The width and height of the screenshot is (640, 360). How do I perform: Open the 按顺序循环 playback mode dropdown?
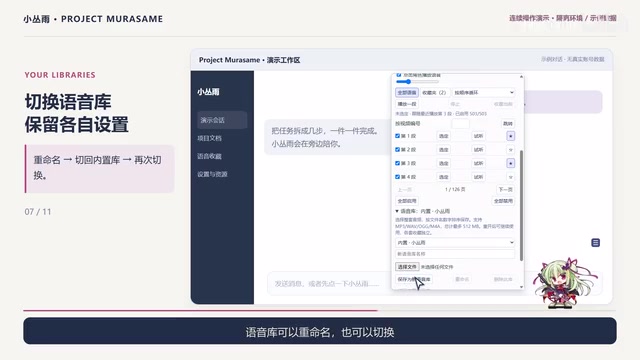[x=483, y=93]
